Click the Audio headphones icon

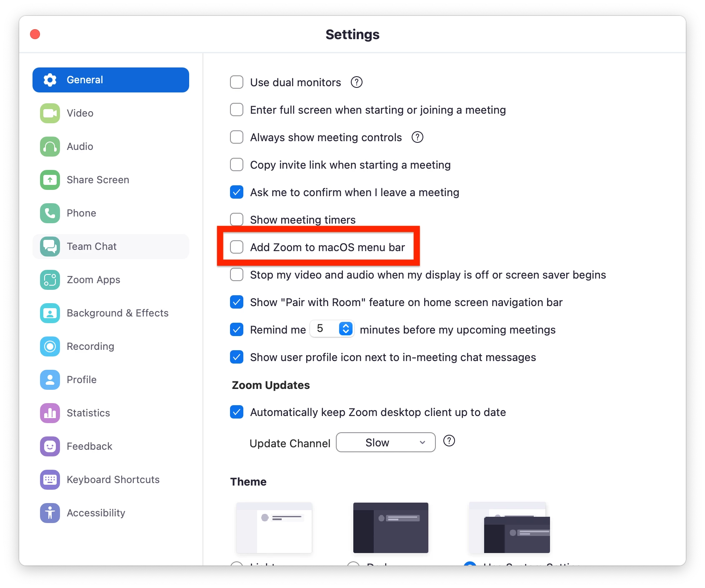click(50, 147)
